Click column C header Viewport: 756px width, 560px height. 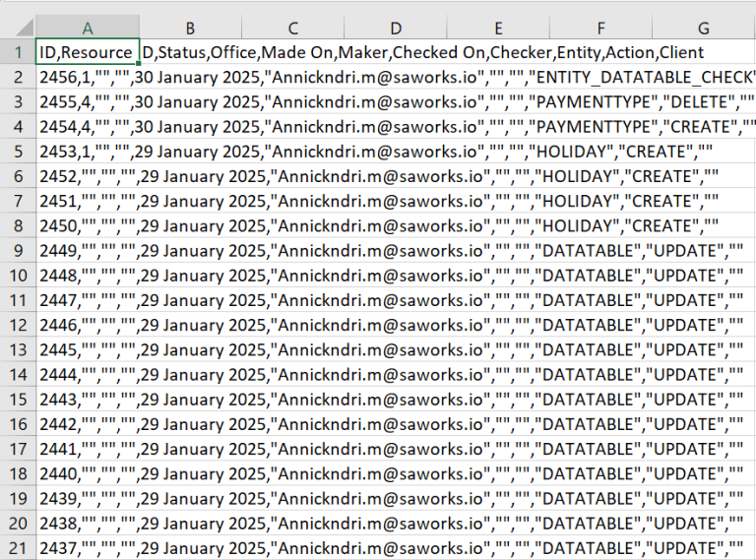292,28
